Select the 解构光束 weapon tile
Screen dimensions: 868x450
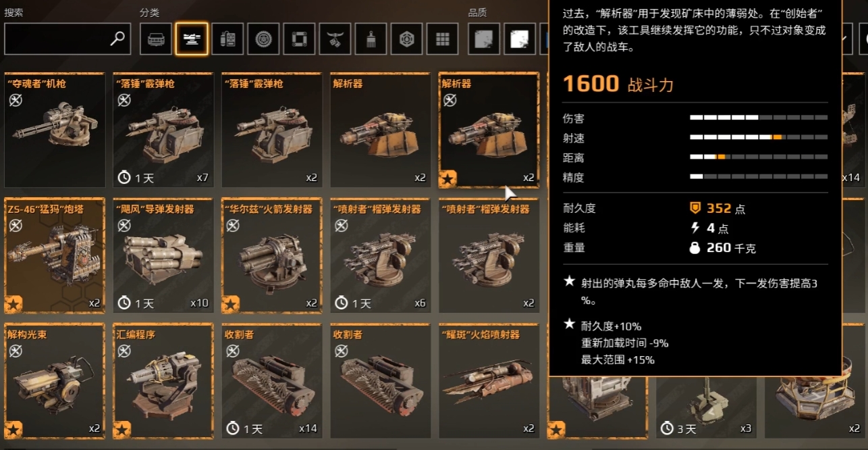[x=55, y=381]
